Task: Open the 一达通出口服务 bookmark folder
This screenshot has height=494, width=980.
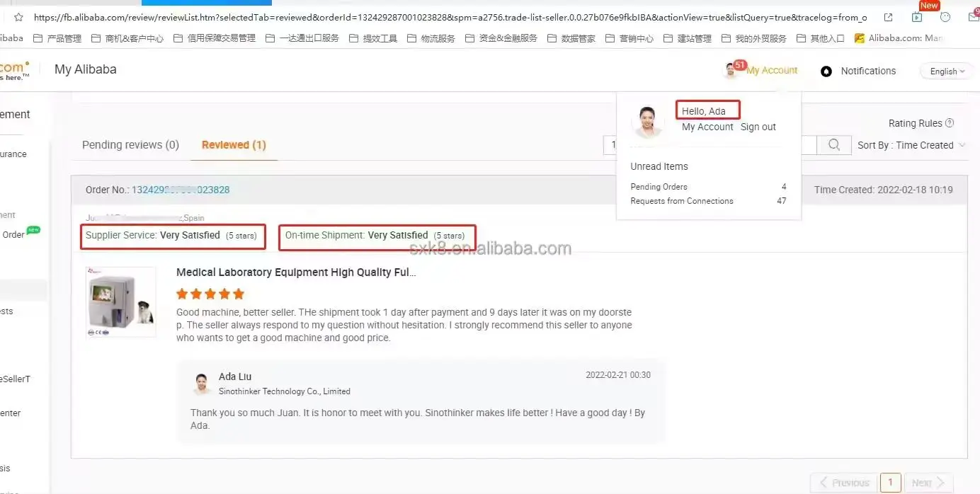Action: (x=302, y=38)
